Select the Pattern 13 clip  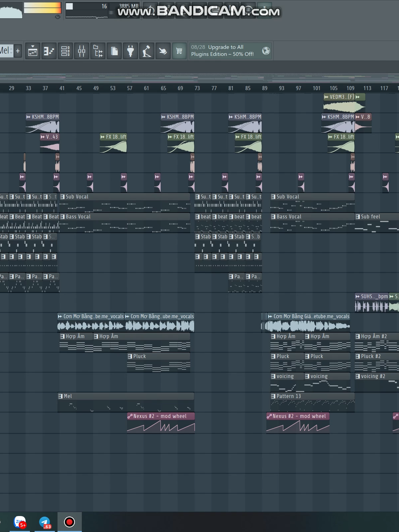click(312, 402)
